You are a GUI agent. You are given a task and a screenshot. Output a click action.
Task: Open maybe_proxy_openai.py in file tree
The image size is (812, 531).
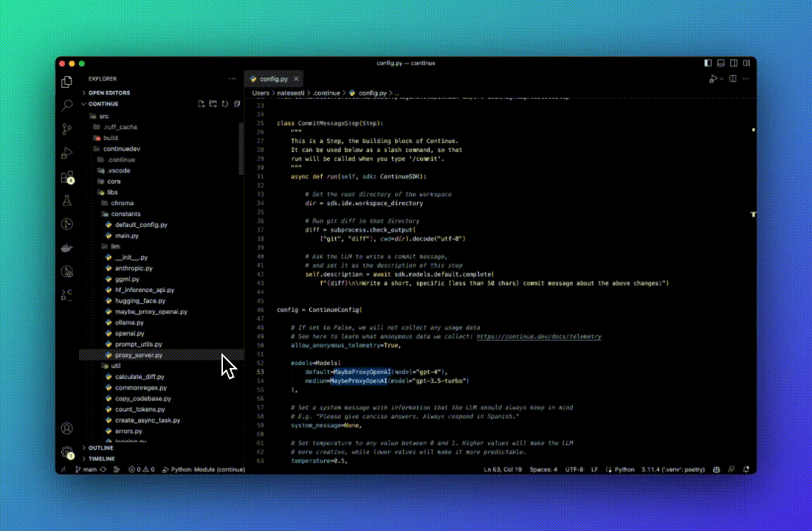coord(151,311)
